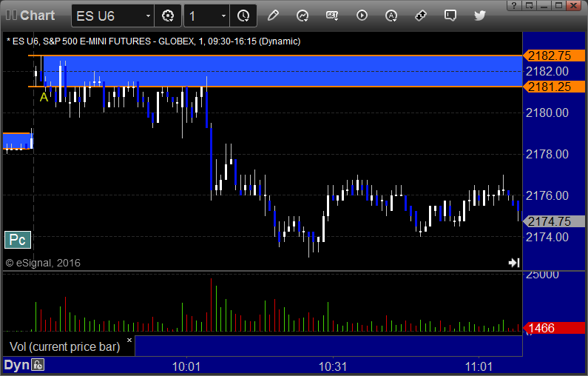
Task: Click the Dyn time template label
Action: (x=16, y=365)
